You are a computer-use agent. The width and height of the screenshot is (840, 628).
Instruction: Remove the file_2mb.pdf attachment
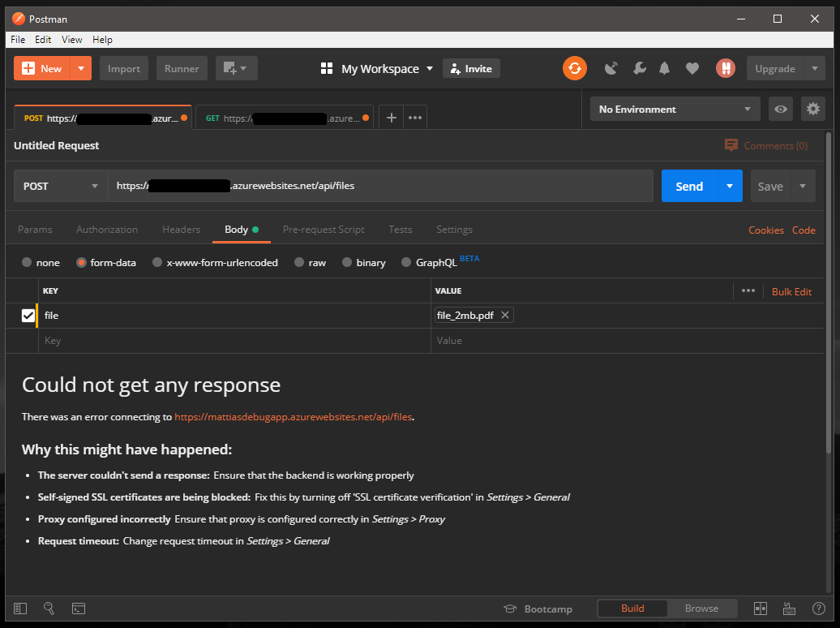click(x=504, y=316)
